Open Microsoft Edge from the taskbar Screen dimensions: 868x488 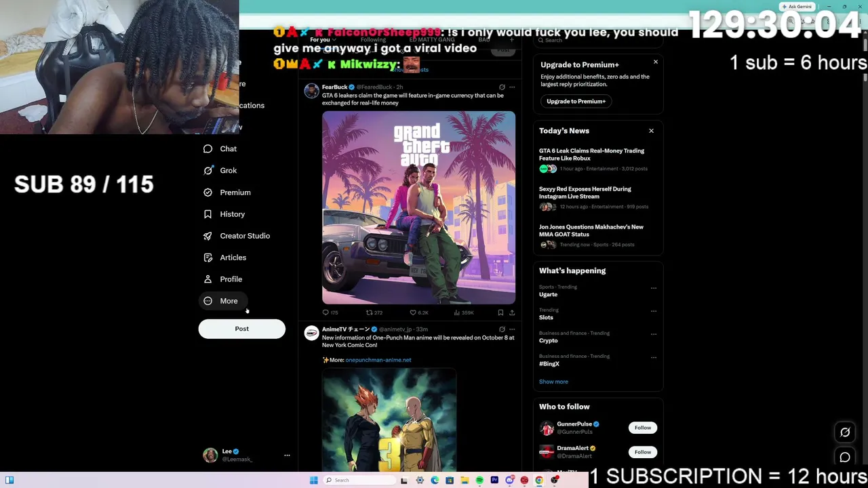[435, 481]
